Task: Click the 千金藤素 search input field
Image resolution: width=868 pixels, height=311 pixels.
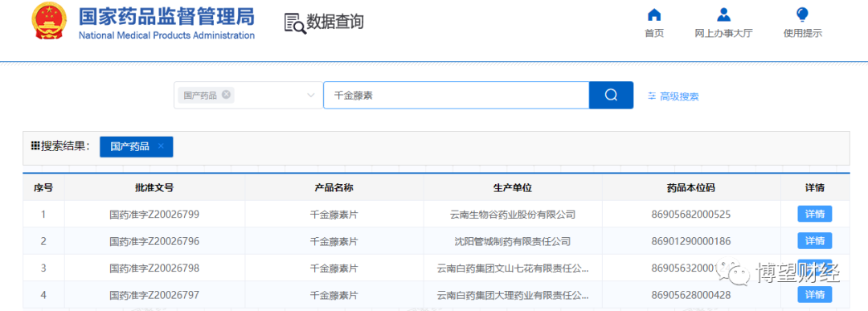Action: tap(457, 95)
